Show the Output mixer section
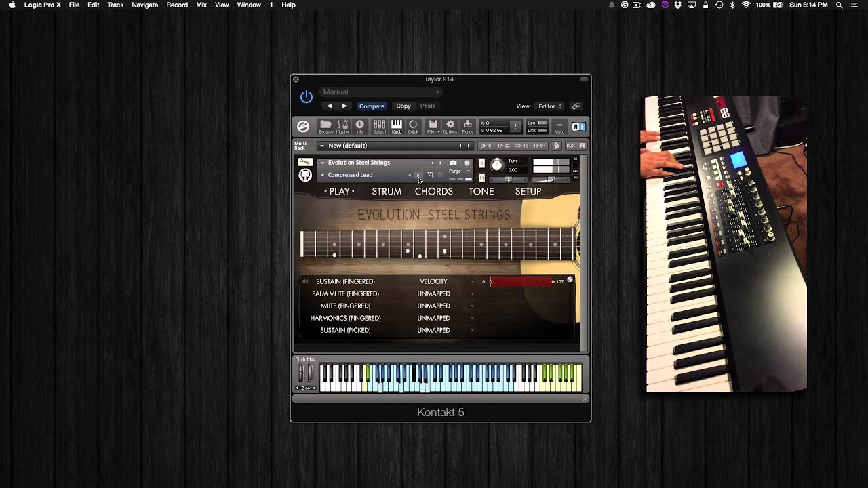The image size is (868, 488). 379,127
